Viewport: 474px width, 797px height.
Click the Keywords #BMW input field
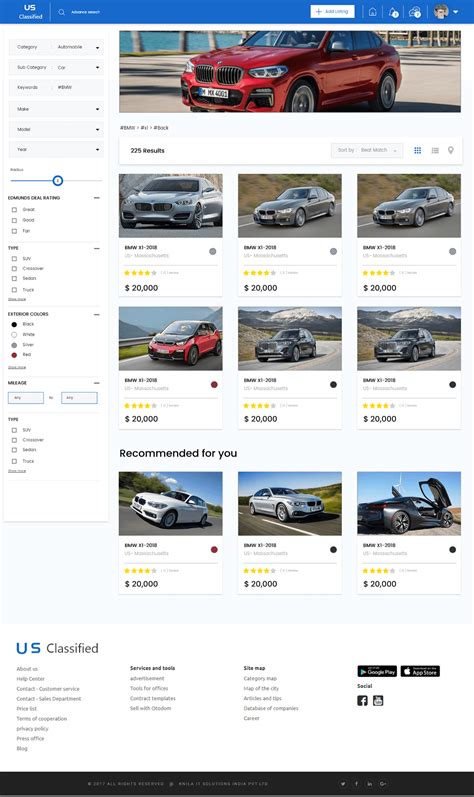[x=56, y=87]
